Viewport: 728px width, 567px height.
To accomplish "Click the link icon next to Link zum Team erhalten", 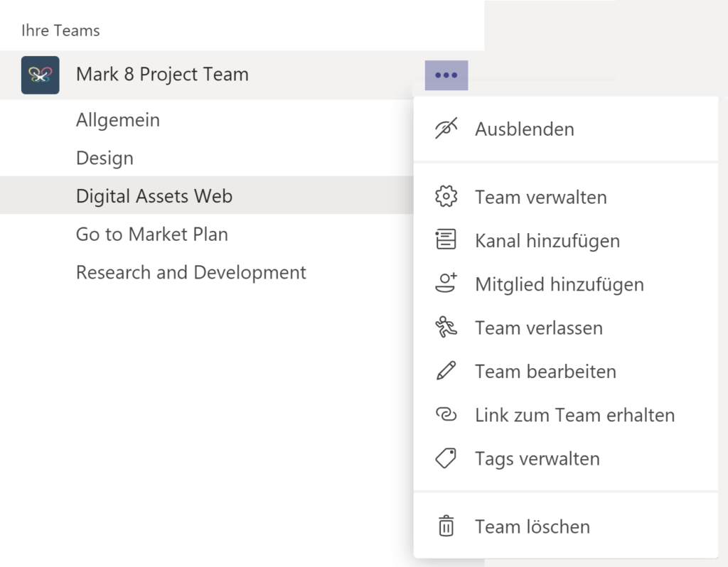I will [x=446, y=415].
